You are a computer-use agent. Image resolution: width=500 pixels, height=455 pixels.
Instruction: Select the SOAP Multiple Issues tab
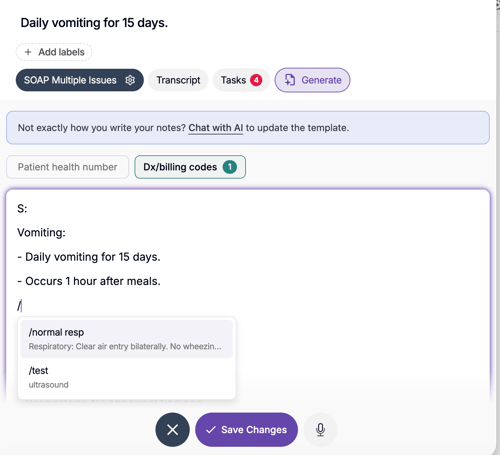[x=80, y=80]
